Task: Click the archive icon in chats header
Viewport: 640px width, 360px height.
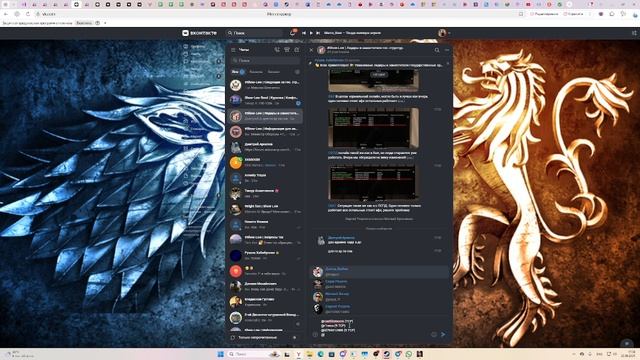Action: 287,50
